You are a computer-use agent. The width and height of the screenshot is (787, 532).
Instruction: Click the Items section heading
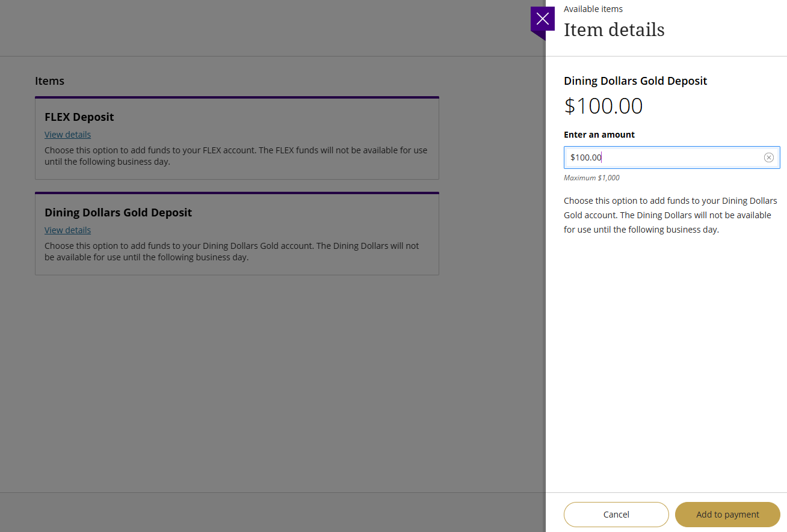tap(49, 81)
